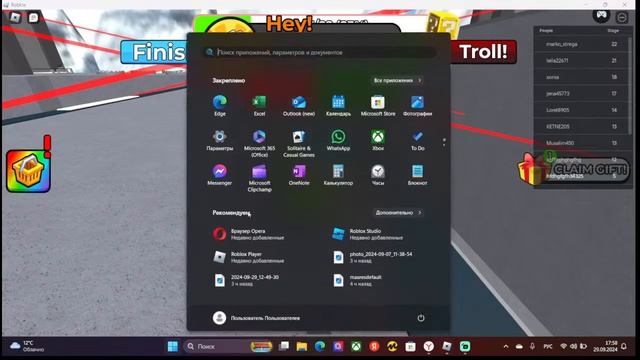
Task: Open the weather widget on taskbar
Action: coord(28,346)
